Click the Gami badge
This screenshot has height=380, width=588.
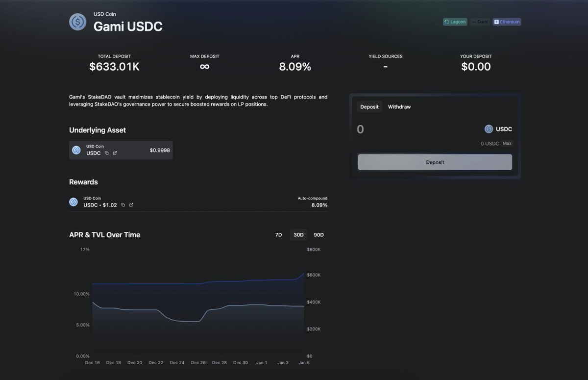480,22
